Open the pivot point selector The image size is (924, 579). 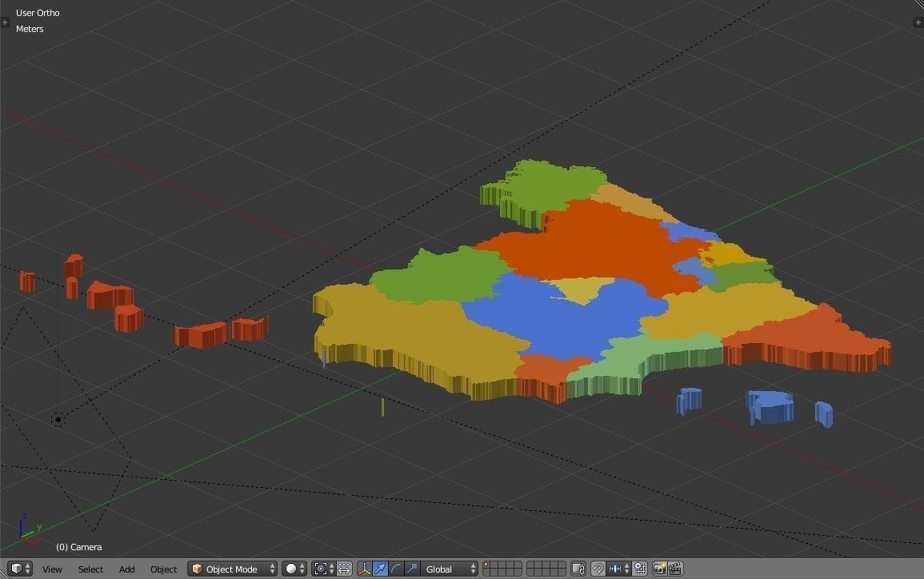323,569
